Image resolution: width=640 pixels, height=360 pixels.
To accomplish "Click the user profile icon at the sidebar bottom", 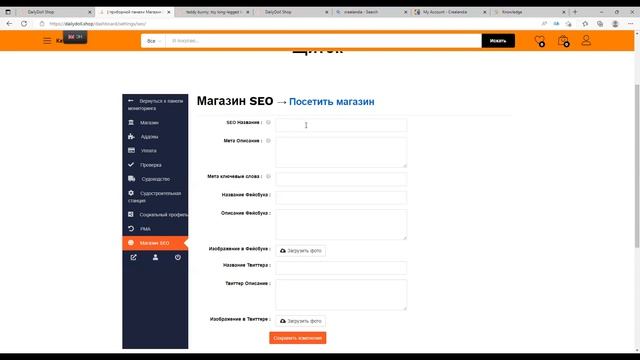I will tap(156, 257).
